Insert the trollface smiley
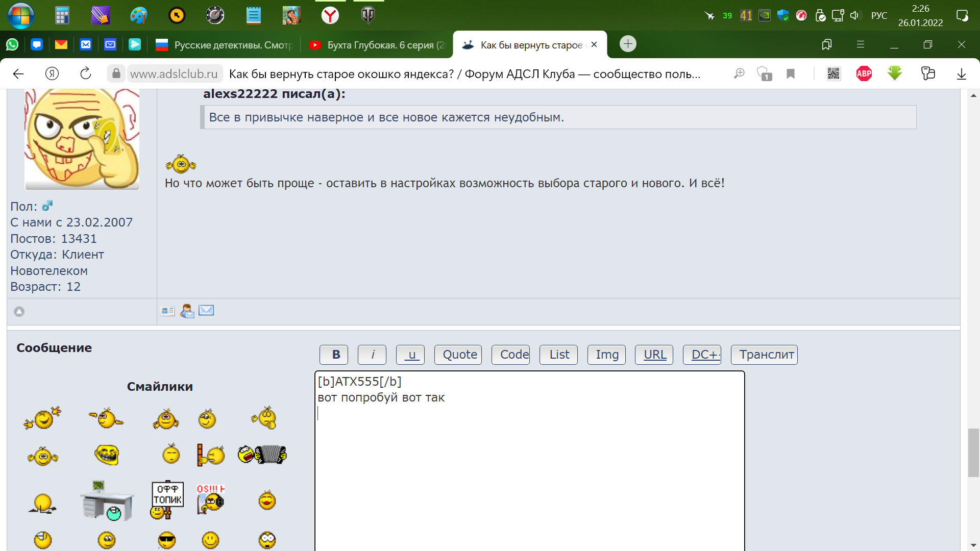The image size is (980, 551). [107, 455]
